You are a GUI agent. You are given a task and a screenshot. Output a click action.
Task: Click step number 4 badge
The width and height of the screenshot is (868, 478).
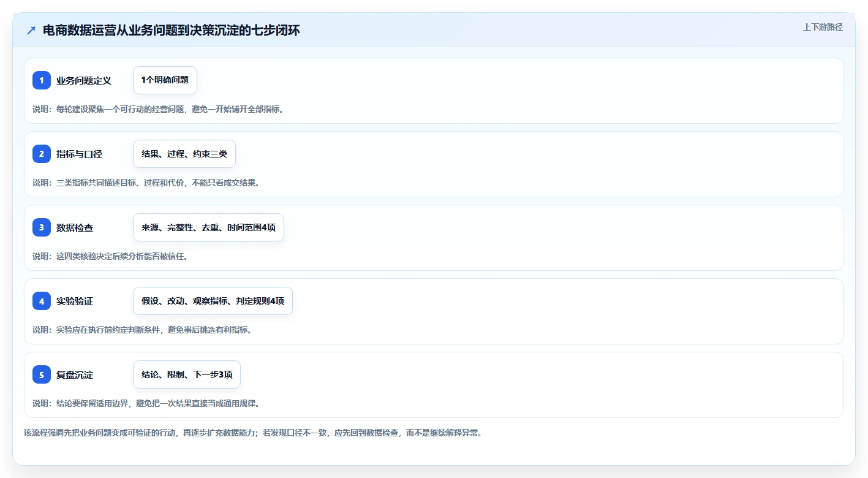(x=42, y=301)
